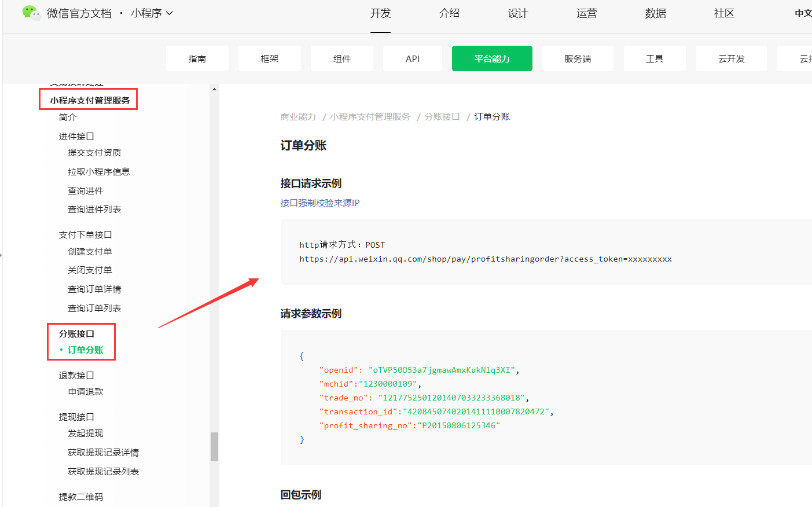Click the "trade_no" line in JSON example
The width and height of the screenshot is (812, 507).
click(x=424, y=398)
